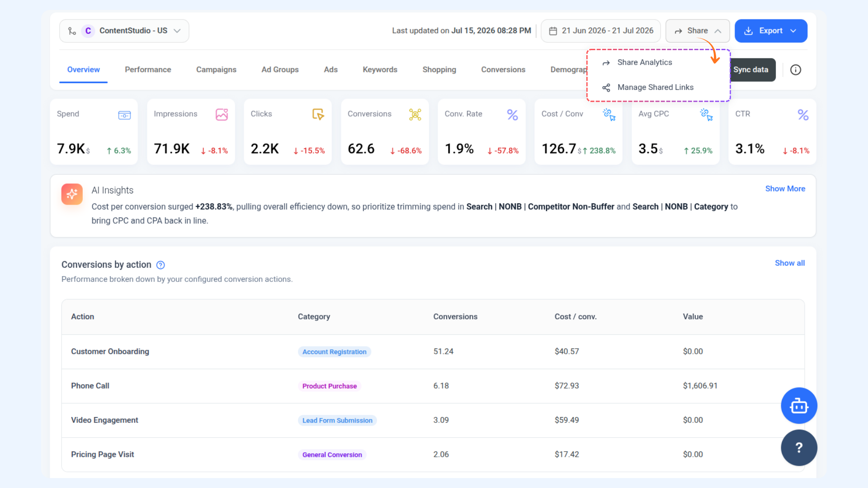Switch to the Keywords tab
Screen dimensions: 868x488
coord(380,70)
